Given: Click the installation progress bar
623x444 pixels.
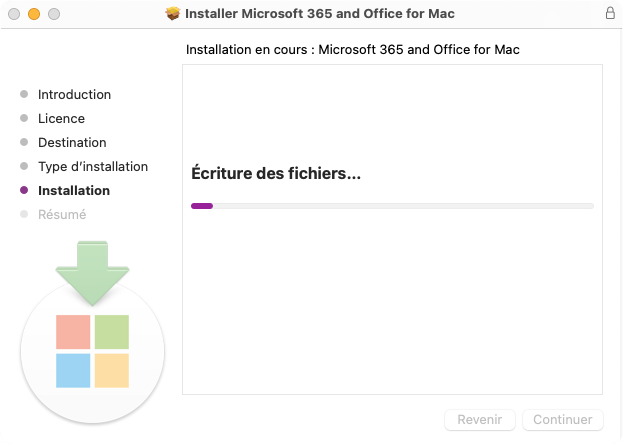Looking at the screenshot, I should (392, 206).
